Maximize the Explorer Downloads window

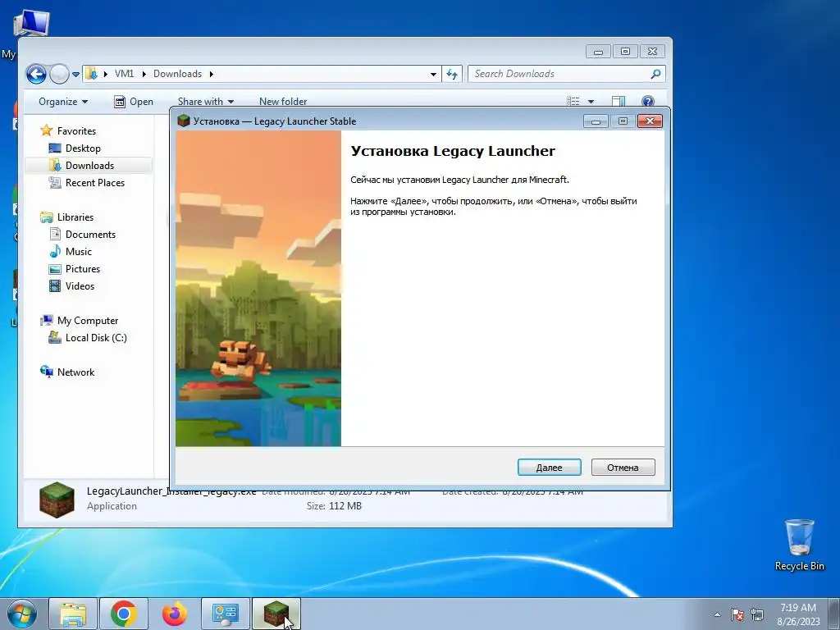coord(625,52)
